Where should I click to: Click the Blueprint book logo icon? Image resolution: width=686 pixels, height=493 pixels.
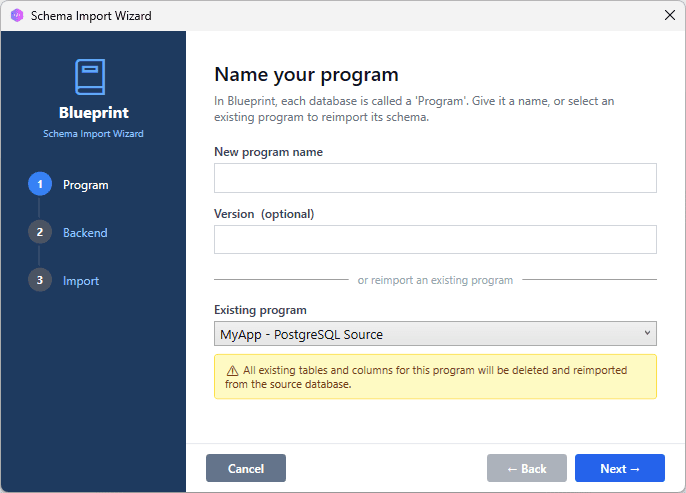pyautogui.click(x=90, y=77)
